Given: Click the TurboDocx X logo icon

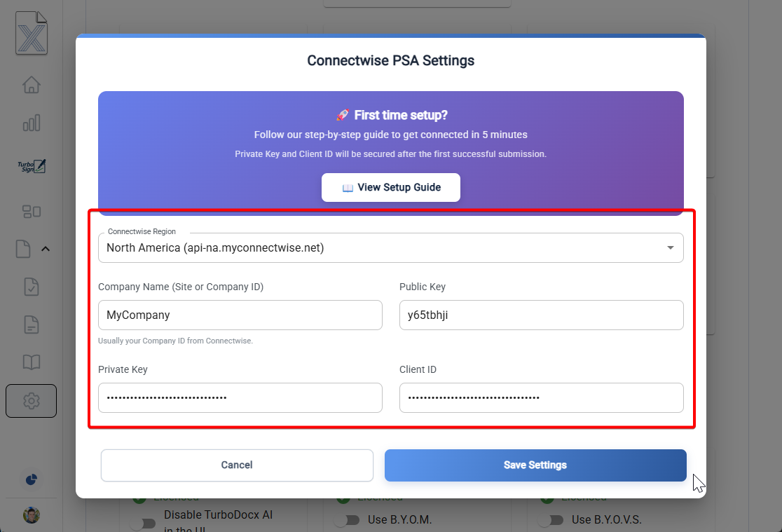Looking at the screenshot, I should (x=32, y=33).
